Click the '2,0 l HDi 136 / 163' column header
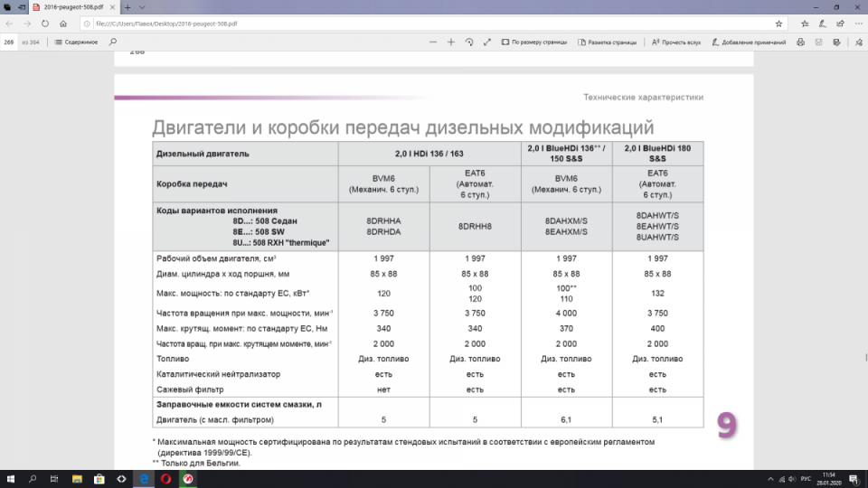 click(x=429, y=154)
